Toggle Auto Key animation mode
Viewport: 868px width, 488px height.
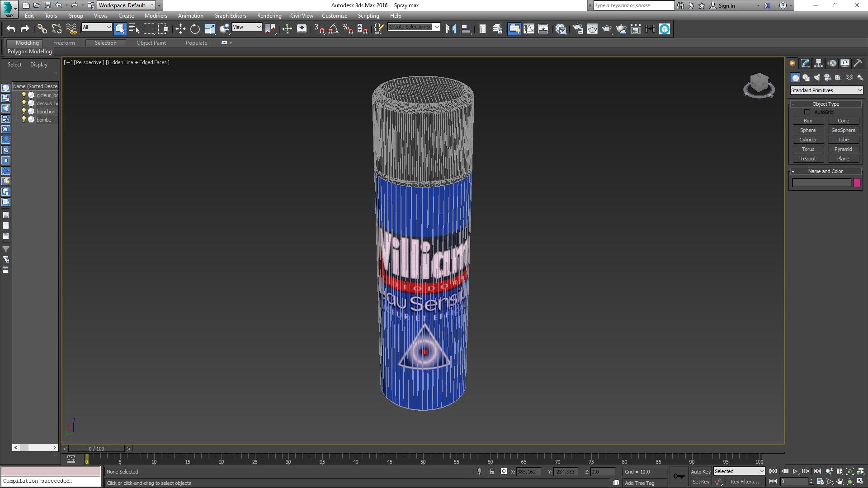[x=700, y=472]
